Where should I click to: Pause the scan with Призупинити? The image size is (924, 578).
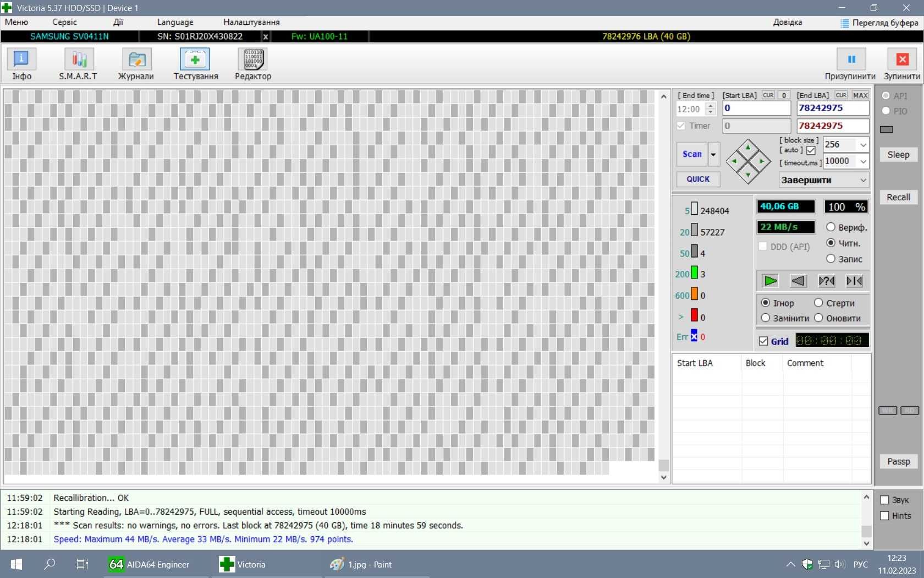[850, 64]
